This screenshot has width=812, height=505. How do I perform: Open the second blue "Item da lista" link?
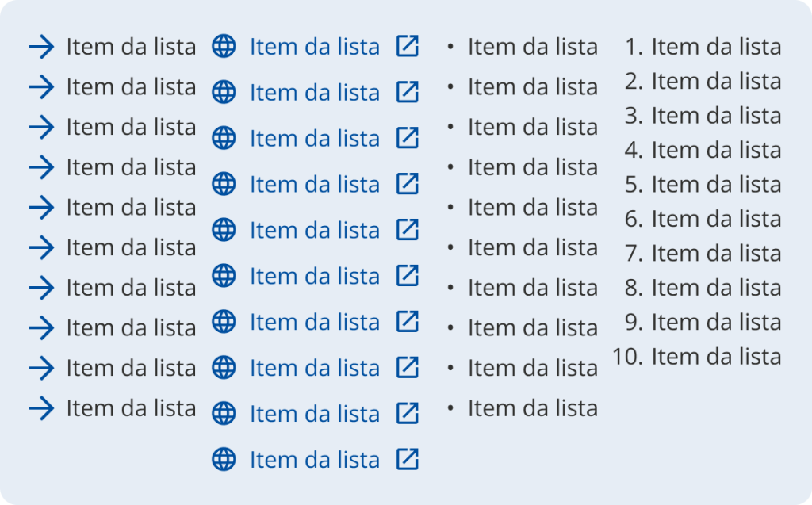(x=315, y=93)
